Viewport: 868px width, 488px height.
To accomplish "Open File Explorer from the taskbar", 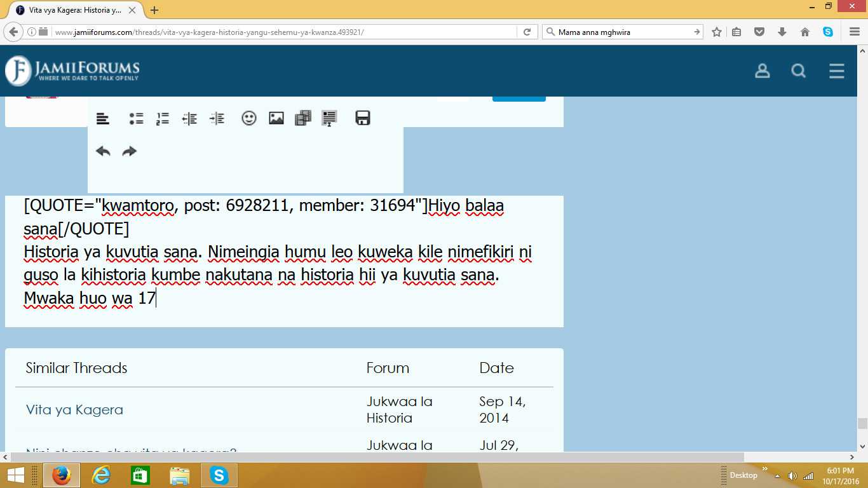I will pyautogui.click(x=180, y=475).
